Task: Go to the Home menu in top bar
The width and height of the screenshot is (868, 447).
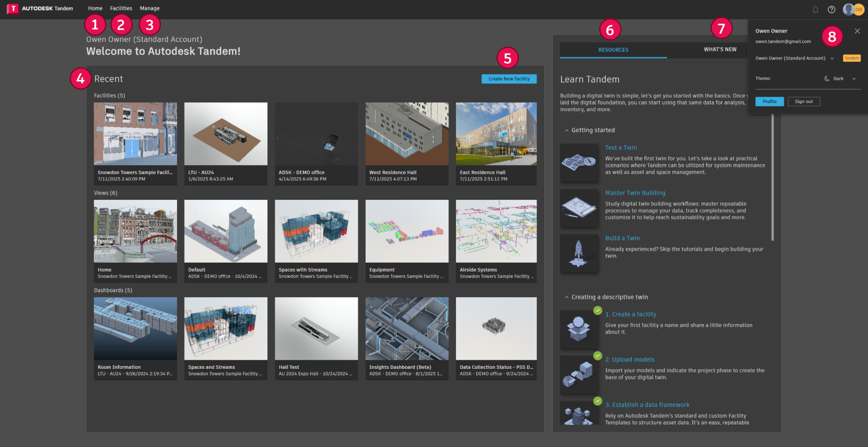Action: click(95, 9)
